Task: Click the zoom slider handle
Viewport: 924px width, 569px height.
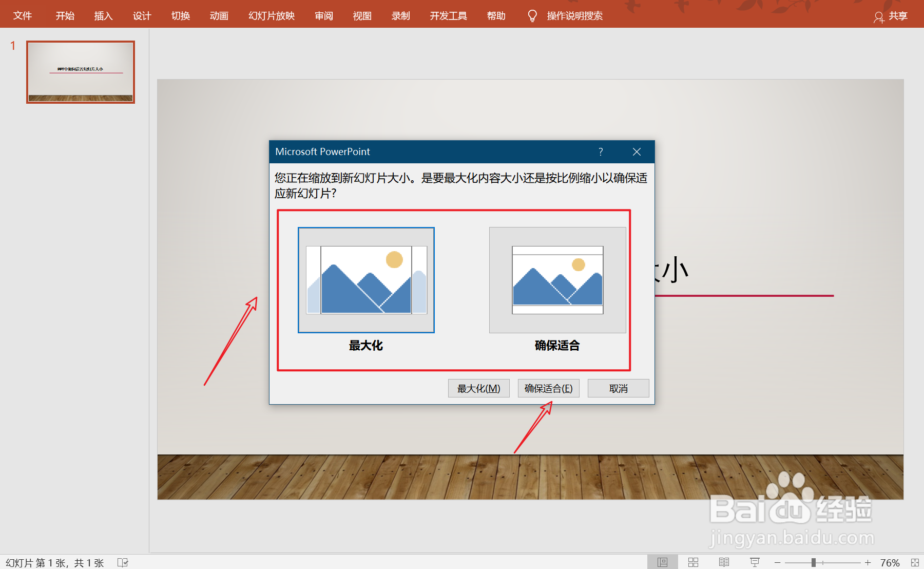Action: point(814,563)
